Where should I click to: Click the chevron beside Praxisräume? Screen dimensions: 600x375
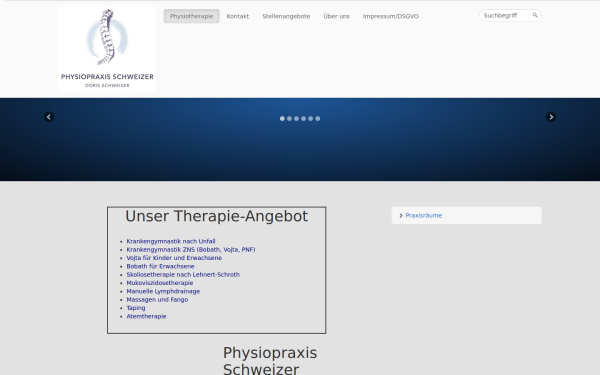pyautogui.click(x=401, y=215)
